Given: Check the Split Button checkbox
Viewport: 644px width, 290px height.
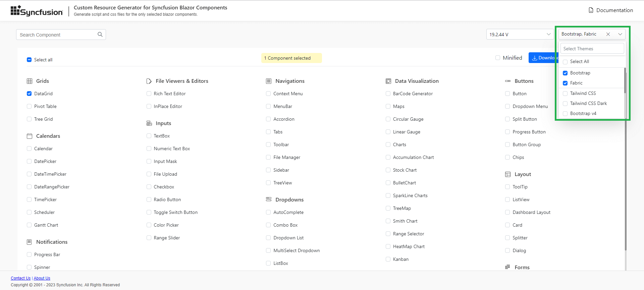Looking at the screenshot, I should click(507, 119).
